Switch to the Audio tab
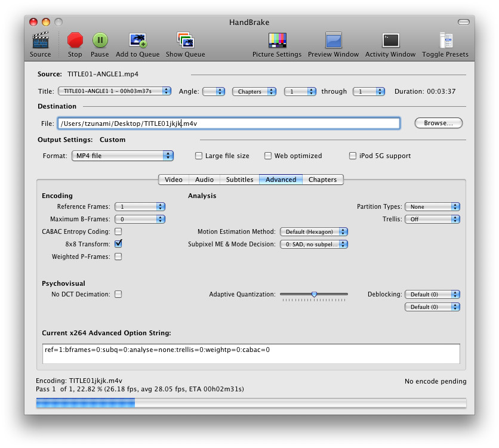499x448 pixels. 204,180
